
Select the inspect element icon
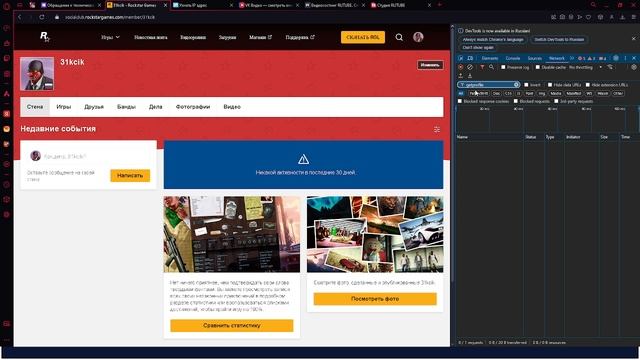(x=461, y=58)
